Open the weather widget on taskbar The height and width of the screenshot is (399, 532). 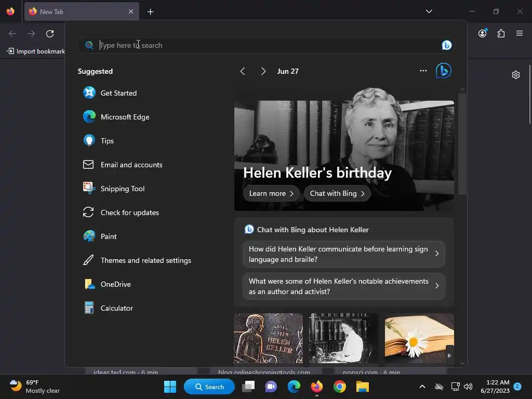35,387
